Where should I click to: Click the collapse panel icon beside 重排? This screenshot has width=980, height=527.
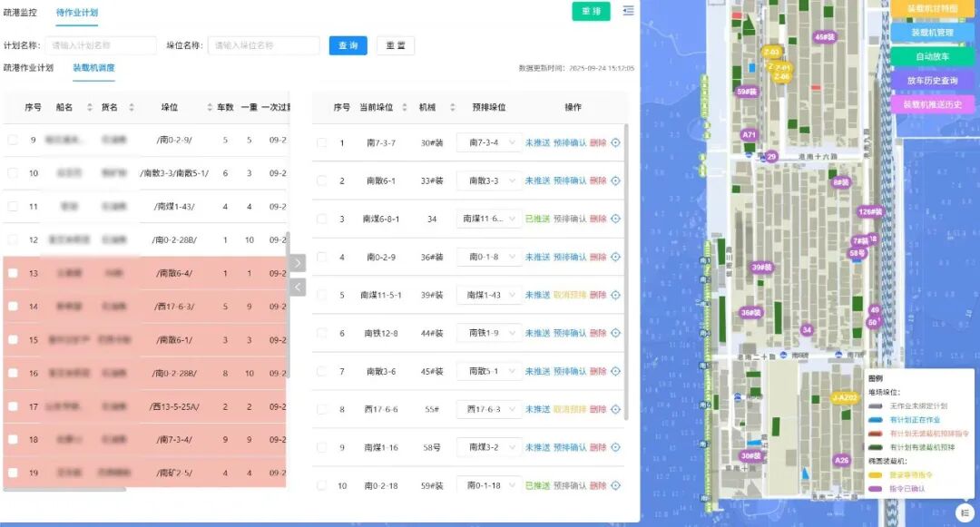coord(629,11)
